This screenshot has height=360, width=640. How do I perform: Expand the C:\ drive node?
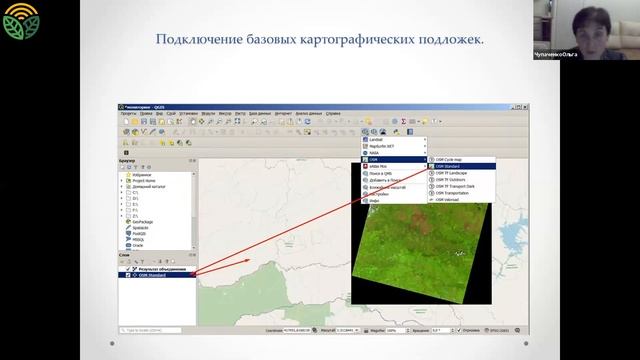click(122, 192)
